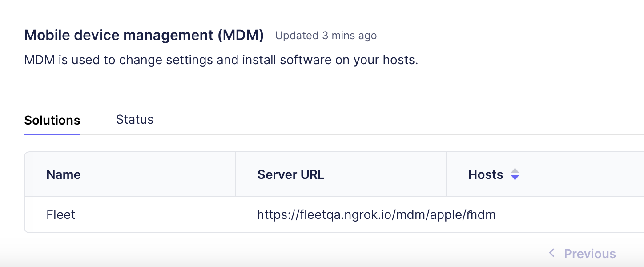Click the Updated 3 mins ago label
Image resolution: width=644 pixels, height=267 pixels.
[326, 36]
